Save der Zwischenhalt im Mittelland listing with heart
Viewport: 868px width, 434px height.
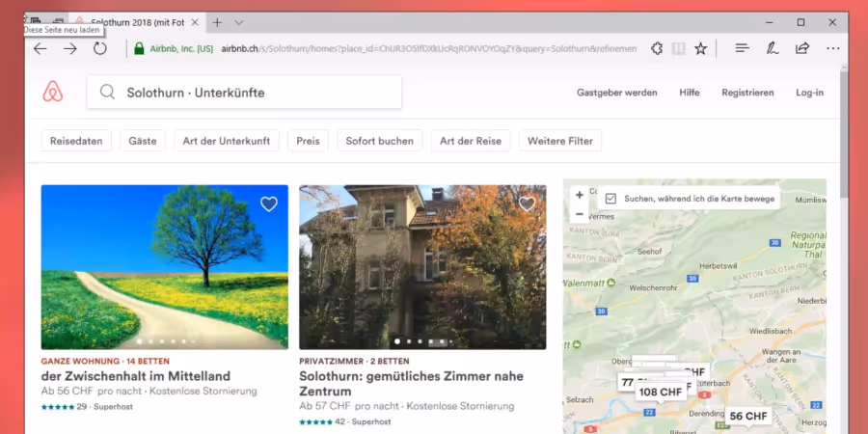point(269,204)
